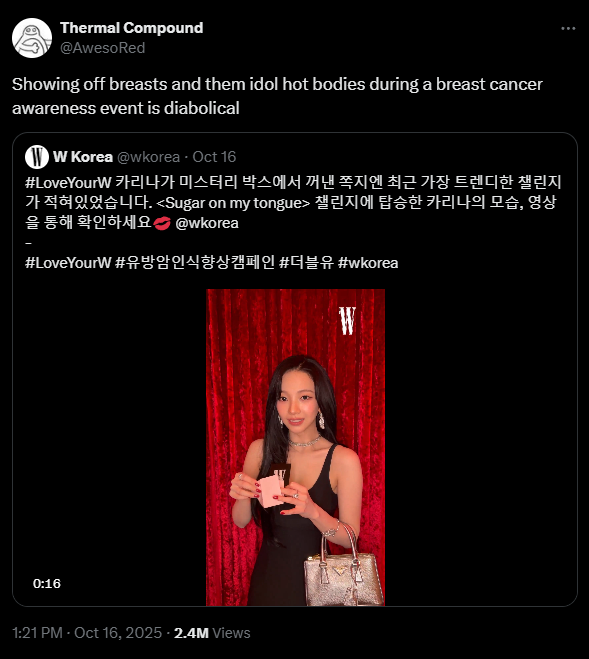Click the W watermark logo in video
The image size is (589, 659).
(347, 321)
